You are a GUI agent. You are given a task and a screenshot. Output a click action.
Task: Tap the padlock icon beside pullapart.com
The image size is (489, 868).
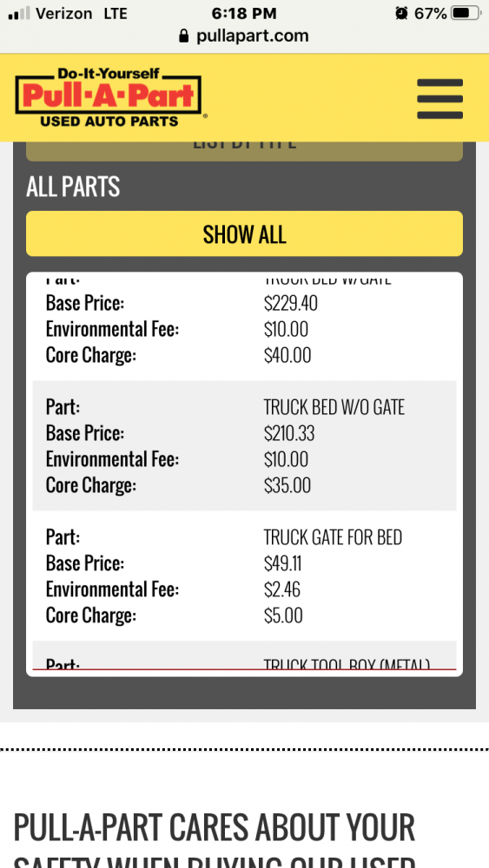click(x=184, y=36)
